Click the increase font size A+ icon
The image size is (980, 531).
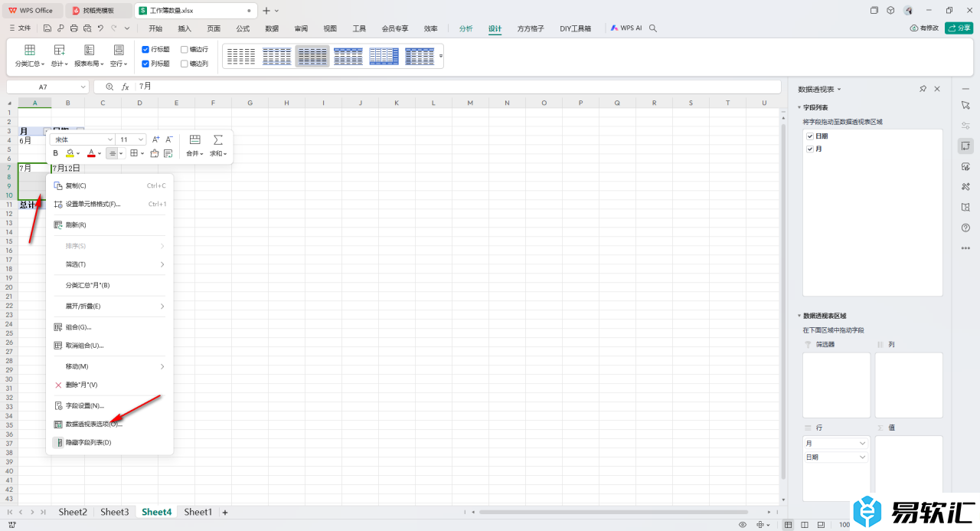(156, 139)
